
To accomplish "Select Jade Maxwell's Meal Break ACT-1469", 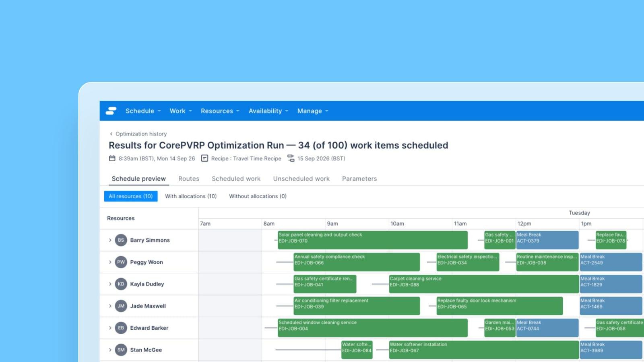I will pyautogui.click(x=611, y=306).
